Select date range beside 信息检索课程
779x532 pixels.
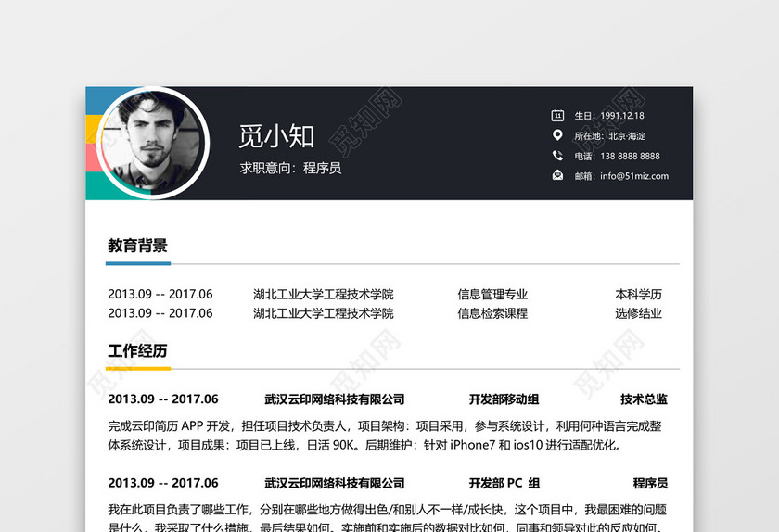tap(160, 313)
